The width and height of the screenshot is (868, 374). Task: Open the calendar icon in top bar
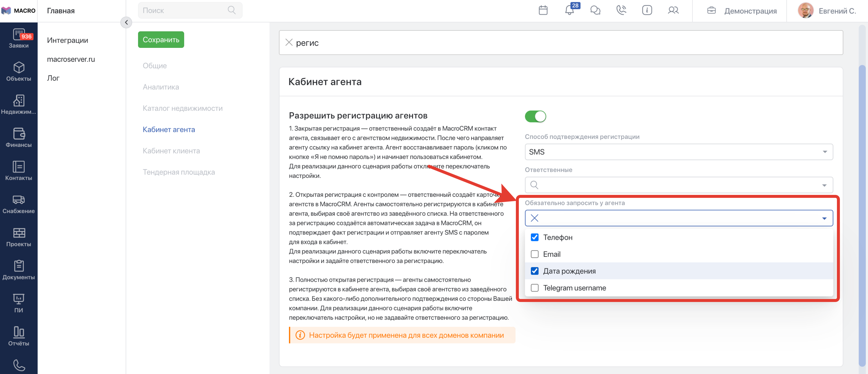543,10
